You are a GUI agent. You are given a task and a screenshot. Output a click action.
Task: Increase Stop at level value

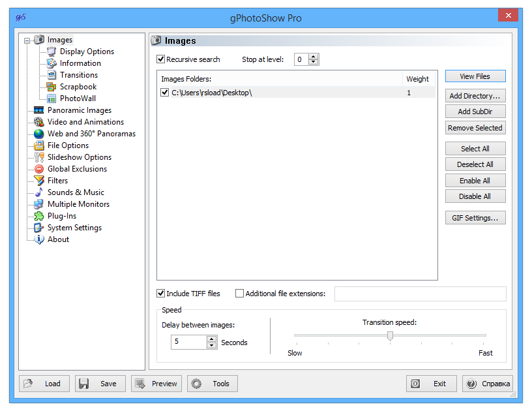coord(314,56)
